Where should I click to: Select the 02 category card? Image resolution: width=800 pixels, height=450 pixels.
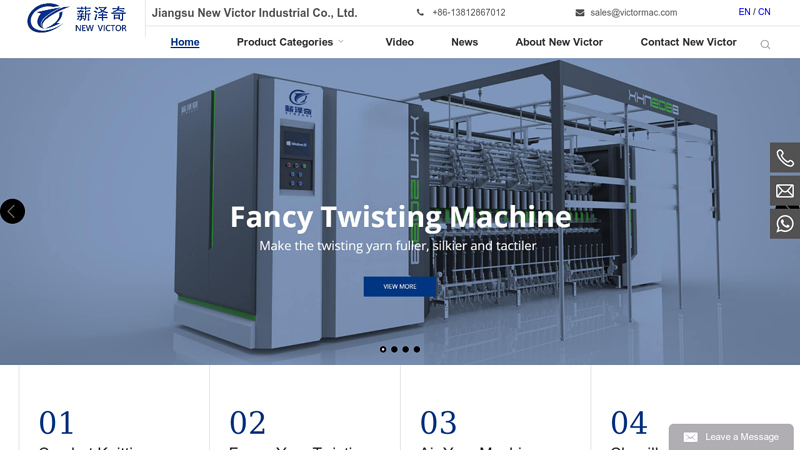305,408
